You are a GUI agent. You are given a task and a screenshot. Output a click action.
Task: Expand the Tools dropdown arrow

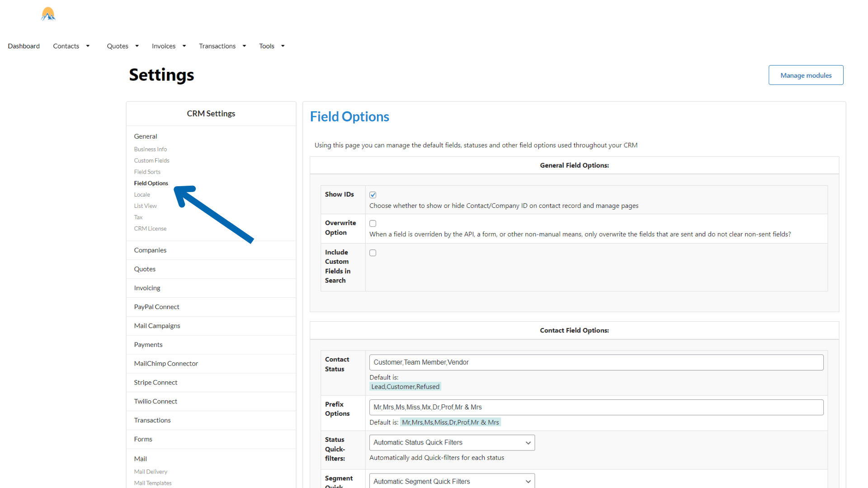pos(283,46)
